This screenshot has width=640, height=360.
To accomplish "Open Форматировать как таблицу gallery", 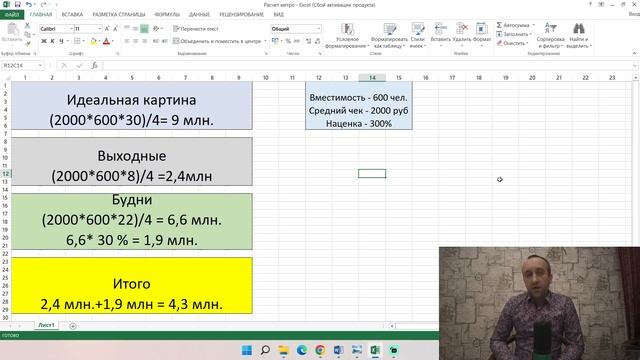I will click(x=389, y=35).
